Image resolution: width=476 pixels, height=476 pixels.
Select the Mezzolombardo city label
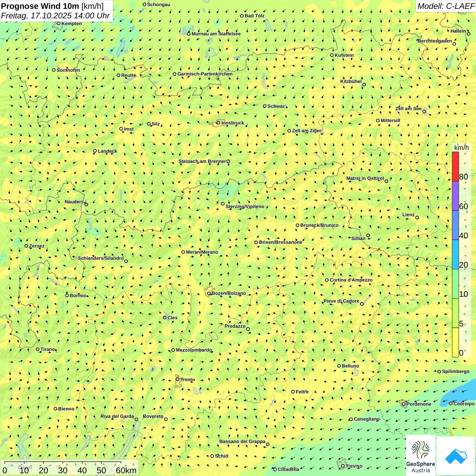(x=194, y=350)
